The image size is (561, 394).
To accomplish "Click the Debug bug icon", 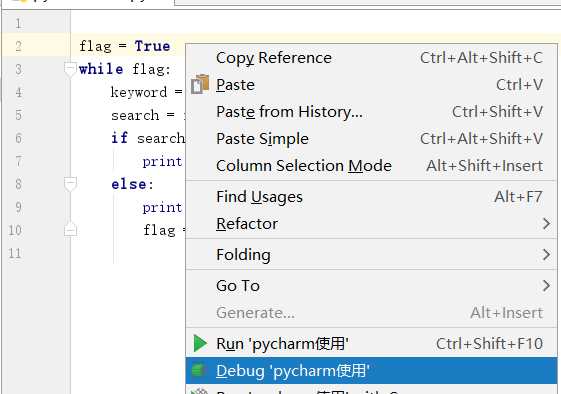I will (x=198, y=370).
